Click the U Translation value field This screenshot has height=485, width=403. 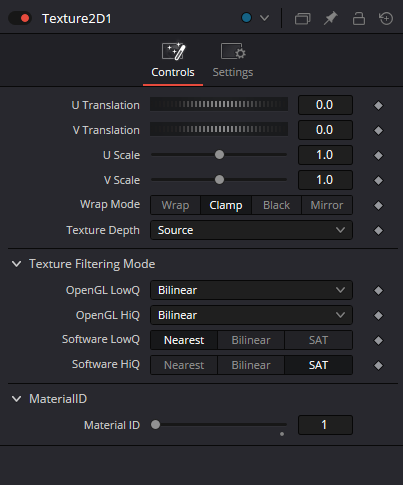[x=325, y=105]
